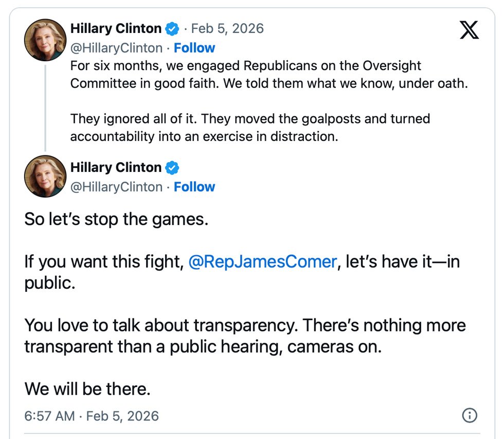
Task: Click the Hillary Clinton name on the second tweet
Action: tap(116, 167)
